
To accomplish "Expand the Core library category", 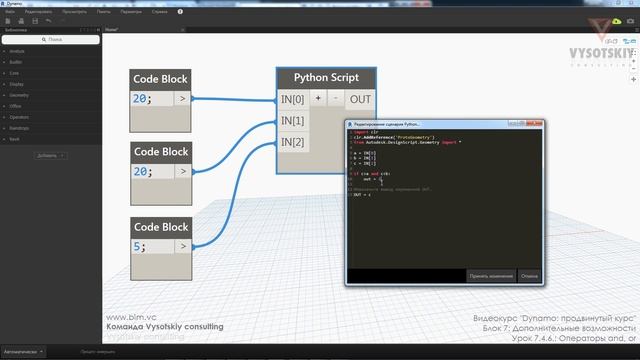I will pyautogui.click(x=14, y=73).
